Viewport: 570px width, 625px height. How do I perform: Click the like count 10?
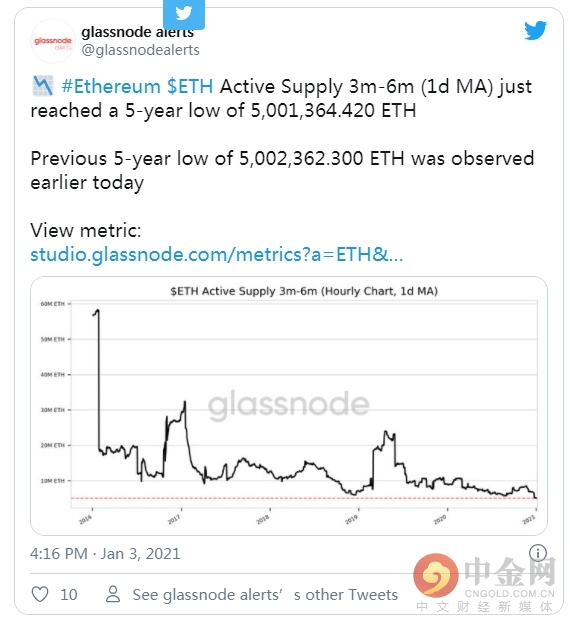coord(69,594)
